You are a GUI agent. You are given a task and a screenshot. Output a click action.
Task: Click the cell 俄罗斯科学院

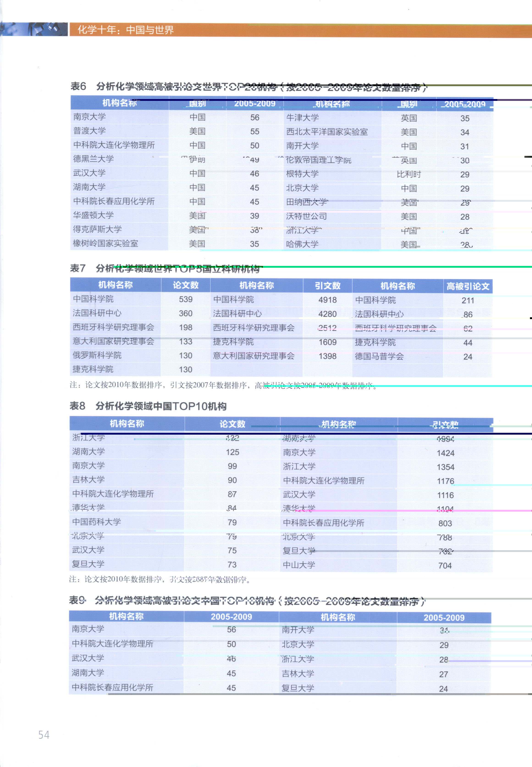[x=97, y=355]
